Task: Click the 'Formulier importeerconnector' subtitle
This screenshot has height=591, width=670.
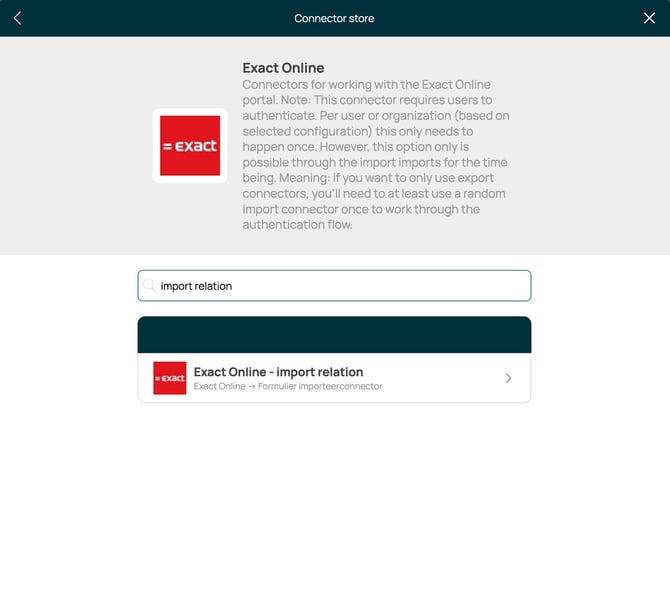Action: tap(320, 386)
